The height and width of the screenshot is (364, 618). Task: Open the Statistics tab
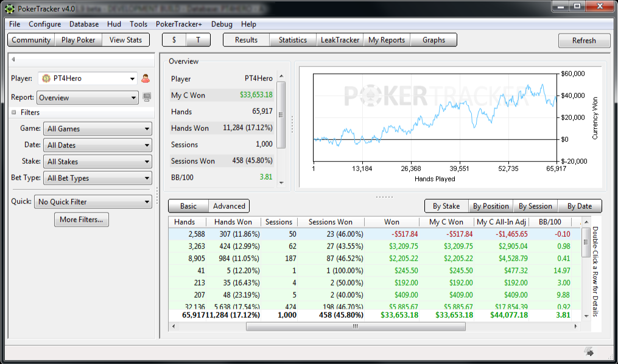coord(293,40)
